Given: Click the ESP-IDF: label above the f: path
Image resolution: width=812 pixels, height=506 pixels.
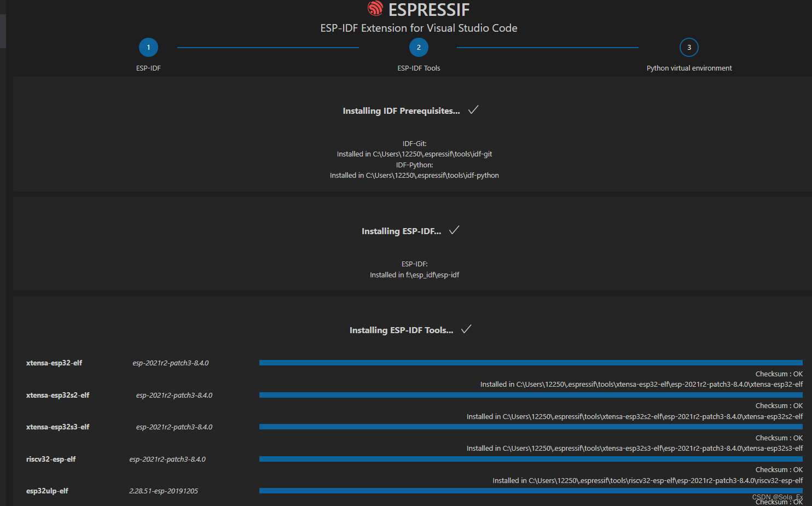Looking at the screenshot, I should [414, 264].
